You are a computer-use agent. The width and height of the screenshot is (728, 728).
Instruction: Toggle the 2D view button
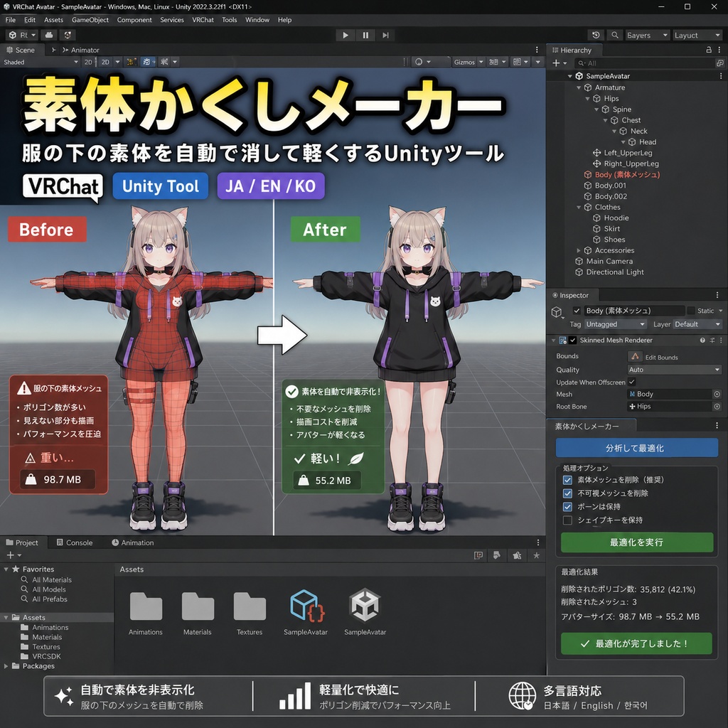point(105,62)
